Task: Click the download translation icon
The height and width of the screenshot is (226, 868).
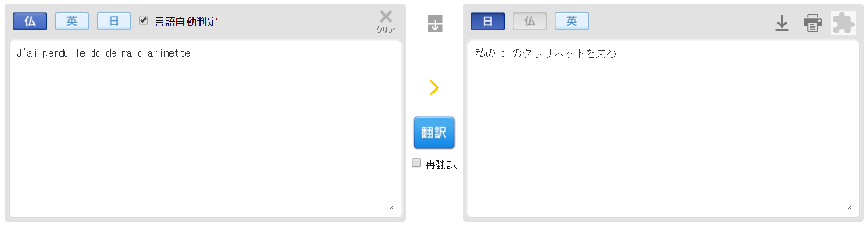Action: tap(782, 23)
